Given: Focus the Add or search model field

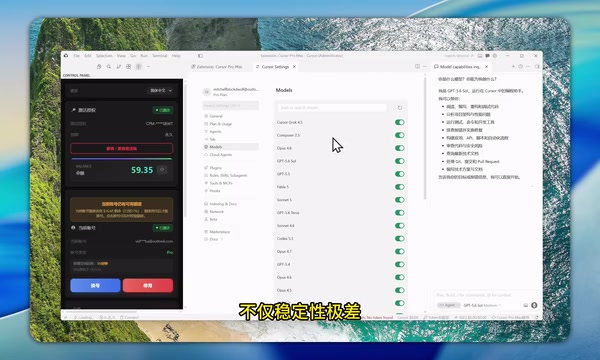Looking at the screenshot, I should point(332,108).
